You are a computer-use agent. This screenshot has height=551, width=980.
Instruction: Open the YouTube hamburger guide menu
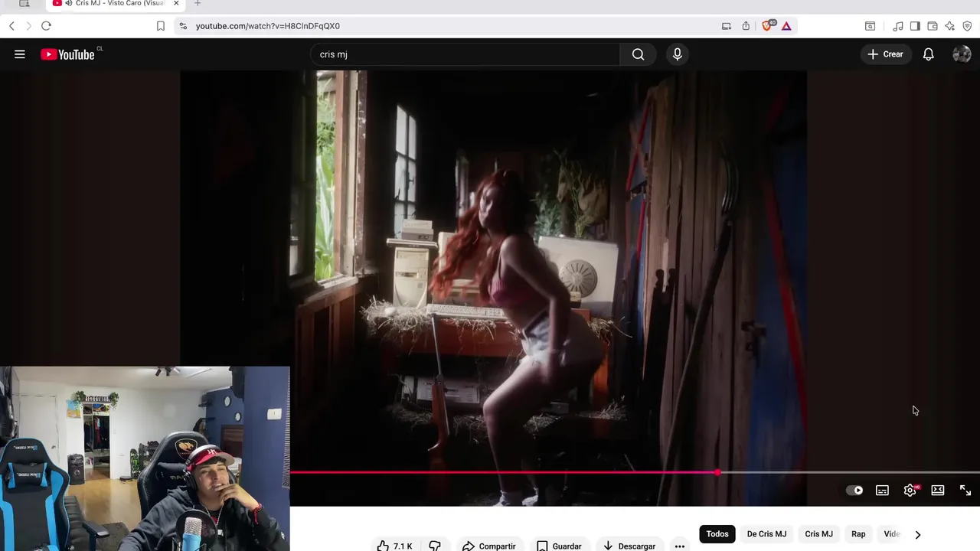[x=20, y=54]
